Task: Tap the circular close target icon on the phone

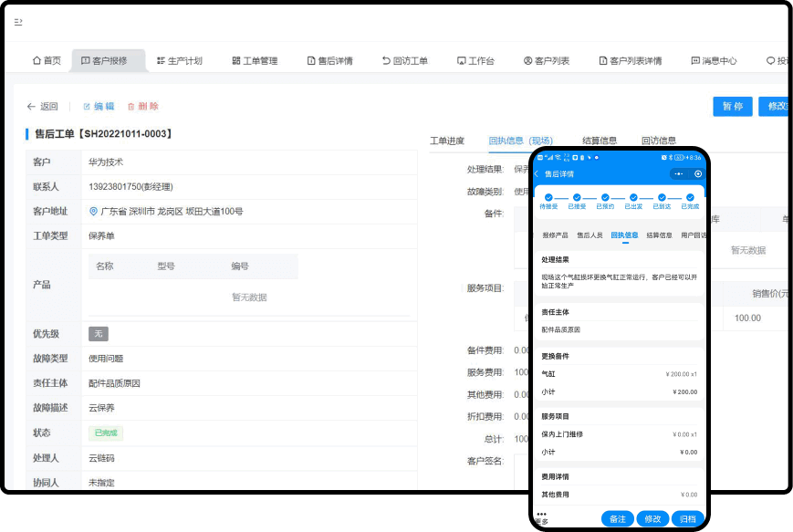Action: 698,173
